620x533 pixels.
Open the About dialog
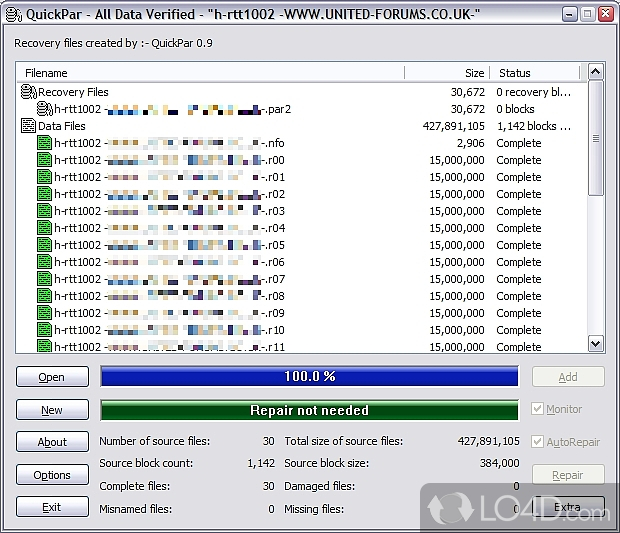click(52, 442)
